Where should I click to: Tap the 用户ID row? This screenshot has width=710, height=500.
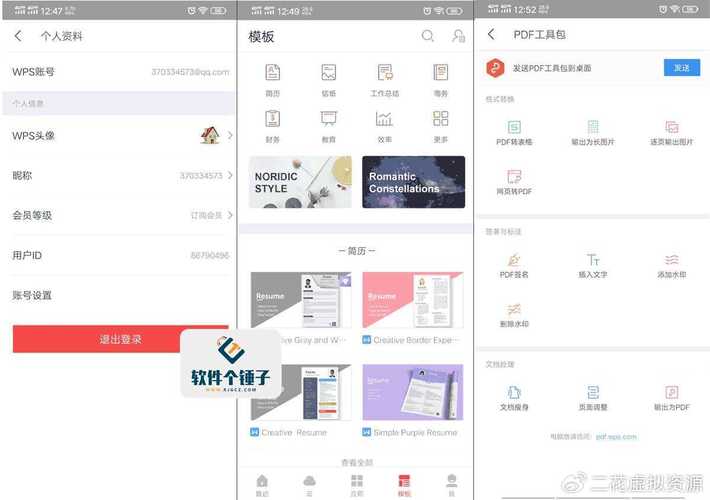[120, 255]
